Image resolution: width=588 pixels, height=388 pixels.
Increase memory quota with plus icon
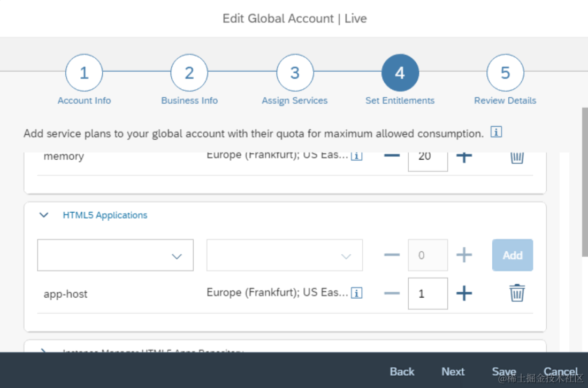point(464,157)
